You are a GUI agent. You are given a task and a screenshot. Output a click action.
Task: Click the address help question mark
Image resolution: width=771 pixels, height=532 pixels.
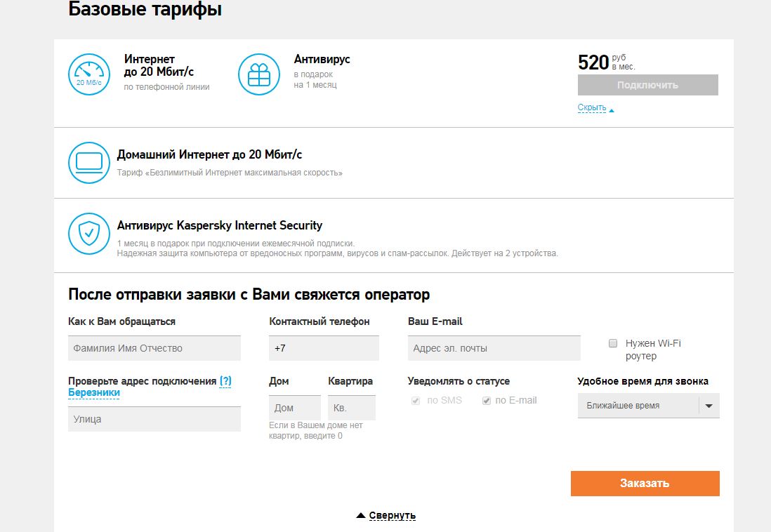225,381
